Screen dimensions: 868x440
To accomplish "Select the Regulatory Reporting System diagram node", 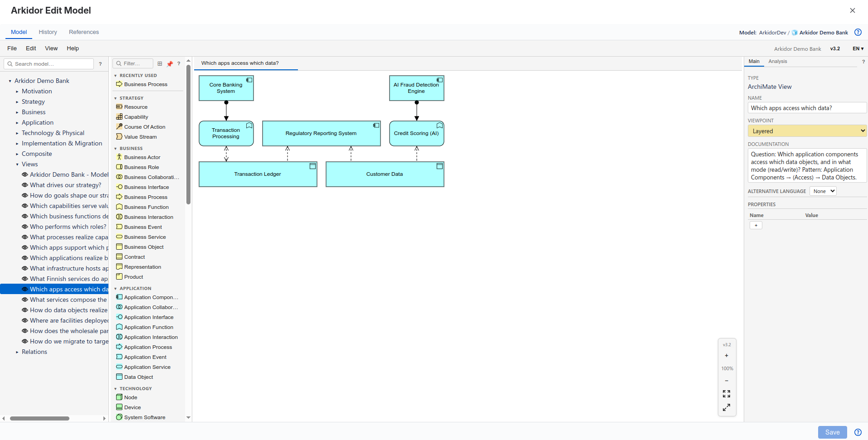I will 322,133.
